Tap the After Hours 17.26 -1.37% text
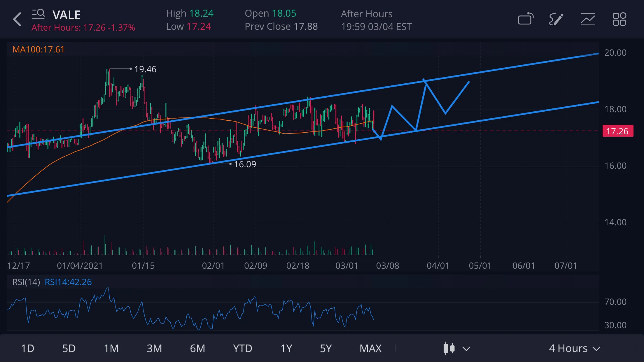 83,27
